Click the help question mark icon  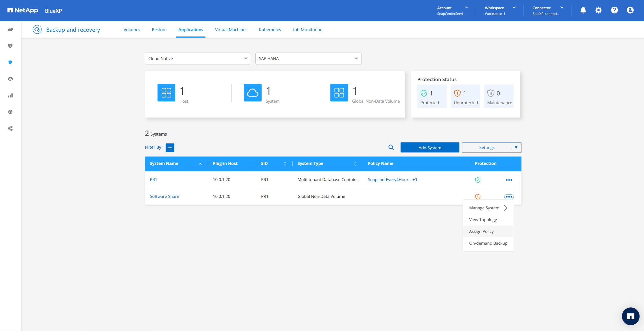[614, 10]
